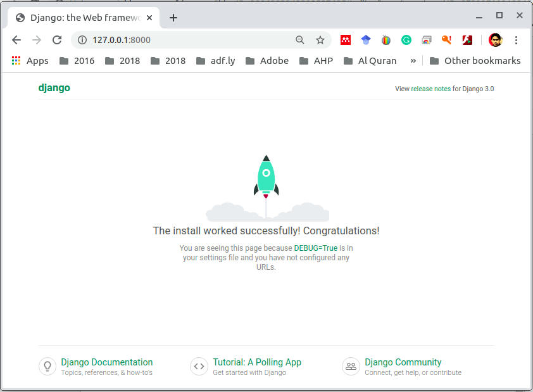
Task: Open the colorful striped ball extension
Action: pos(386,40)
